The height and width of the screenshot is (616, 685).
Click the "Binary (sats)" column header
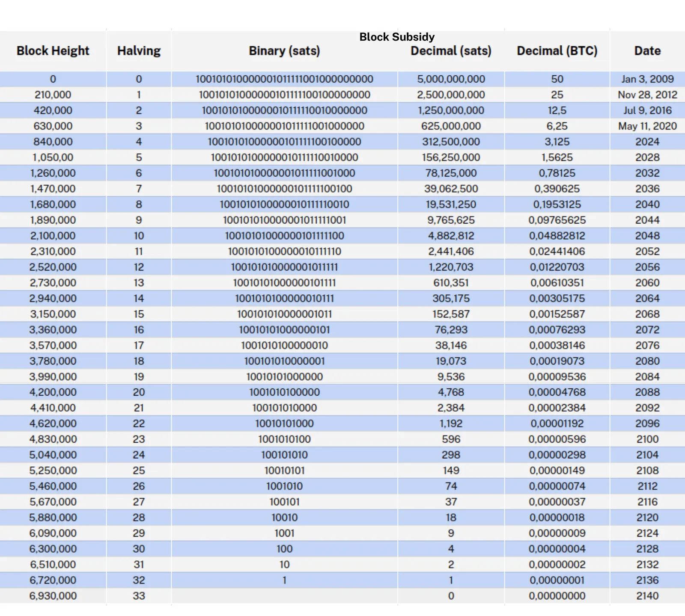coord(284,51)
